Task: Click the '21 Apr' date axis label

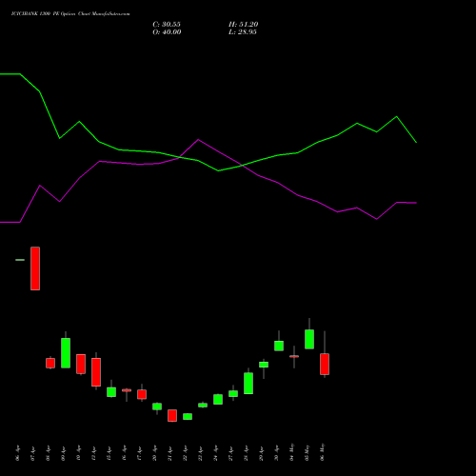Action: 169,453
